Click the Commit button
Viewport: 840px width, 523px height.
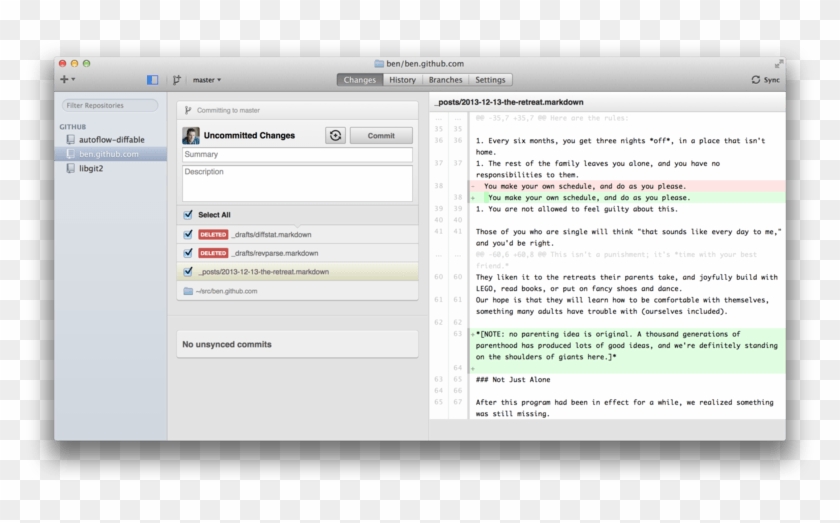(x=381, y=136)
